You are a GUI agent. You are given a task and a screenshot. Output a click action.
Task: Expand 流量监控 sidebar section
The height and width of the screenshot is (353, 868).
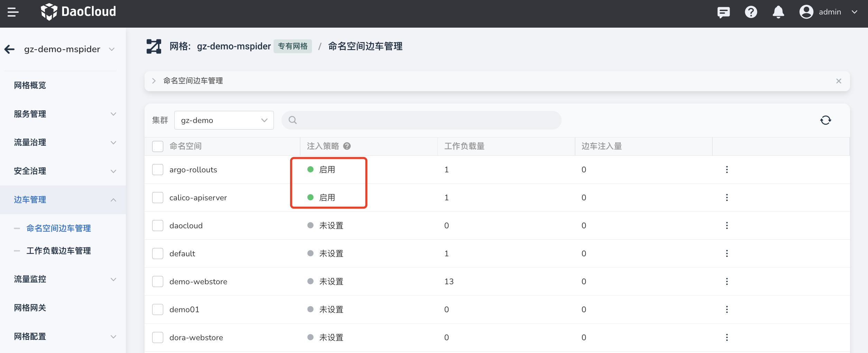[63, 279]
